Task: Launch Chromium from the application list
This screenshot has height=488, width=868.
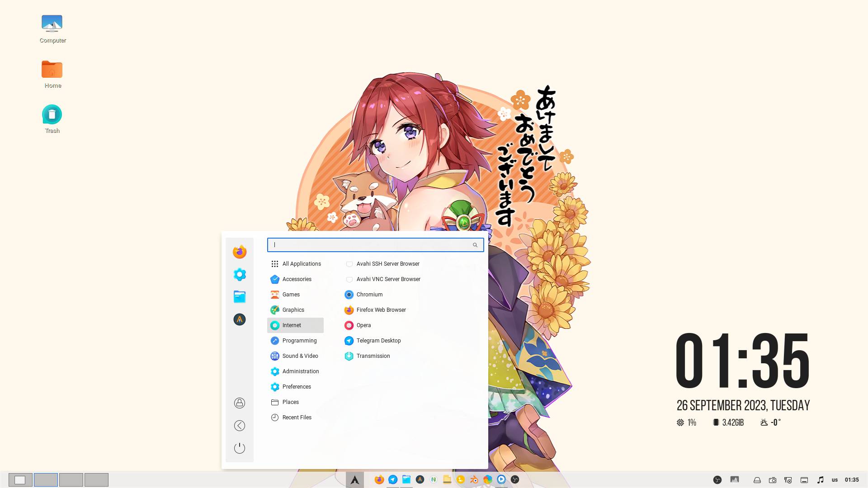Action: tap(369, 295)
